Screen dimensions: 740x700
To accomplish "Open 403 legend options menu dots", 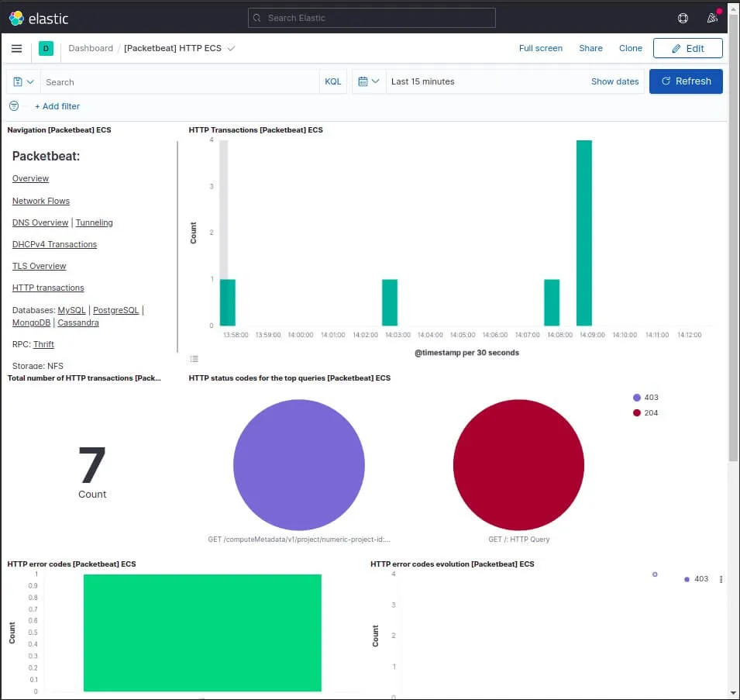I will [x=721, y=579].
